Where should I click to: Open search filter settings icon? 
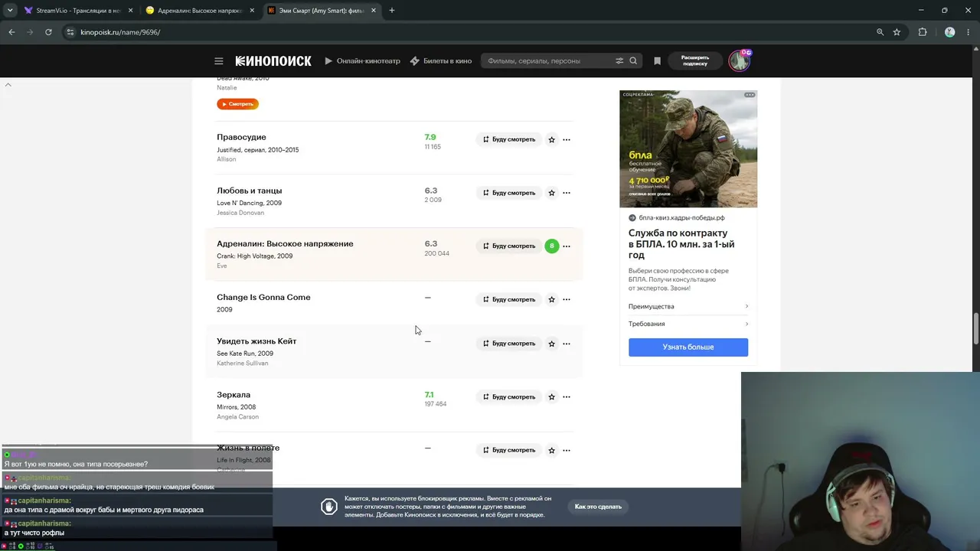click(619, 61)
